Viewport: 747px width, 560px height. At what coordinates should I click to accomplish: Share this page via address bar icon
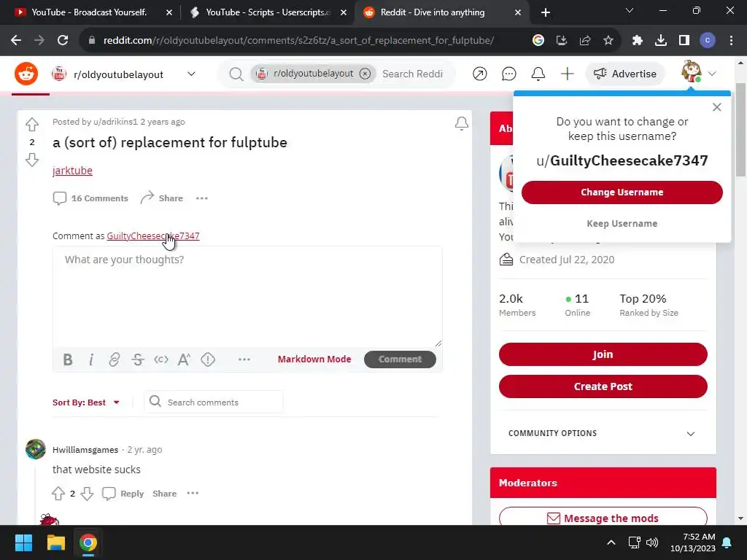[585, 41]
